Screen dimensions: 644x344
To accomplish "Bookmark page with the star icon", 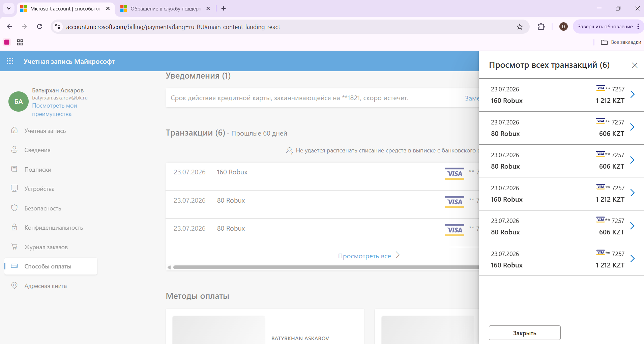I will 520,27.
